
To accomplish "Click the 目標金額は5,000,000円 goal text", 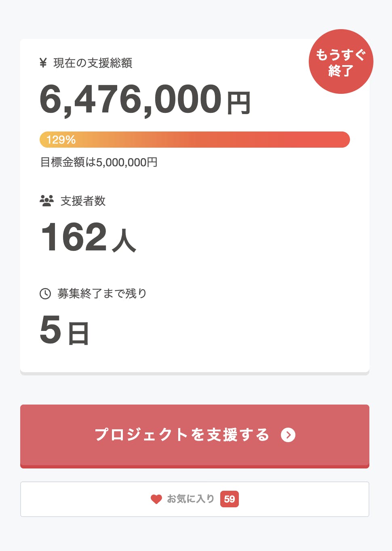I will 99,162.
